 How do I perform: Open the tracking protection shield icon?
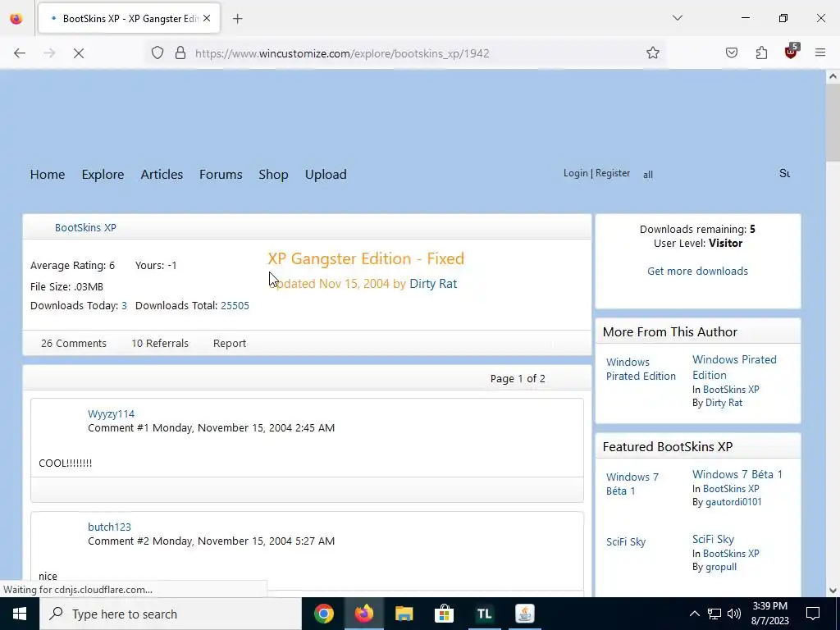(157, 53)
